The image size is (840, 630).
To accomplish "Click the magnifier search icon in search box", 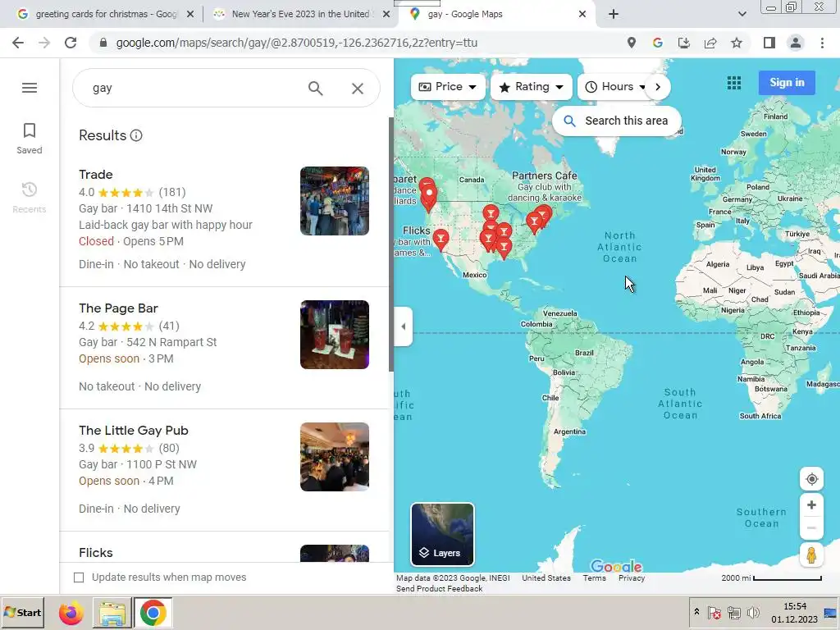I will pyautogui.click(x=316, y=89).
